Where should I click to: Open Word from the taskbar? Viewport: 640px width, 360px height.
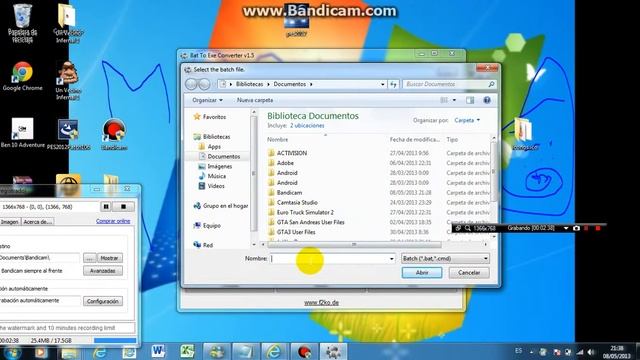pyautogui.click(x=158, y=351)
